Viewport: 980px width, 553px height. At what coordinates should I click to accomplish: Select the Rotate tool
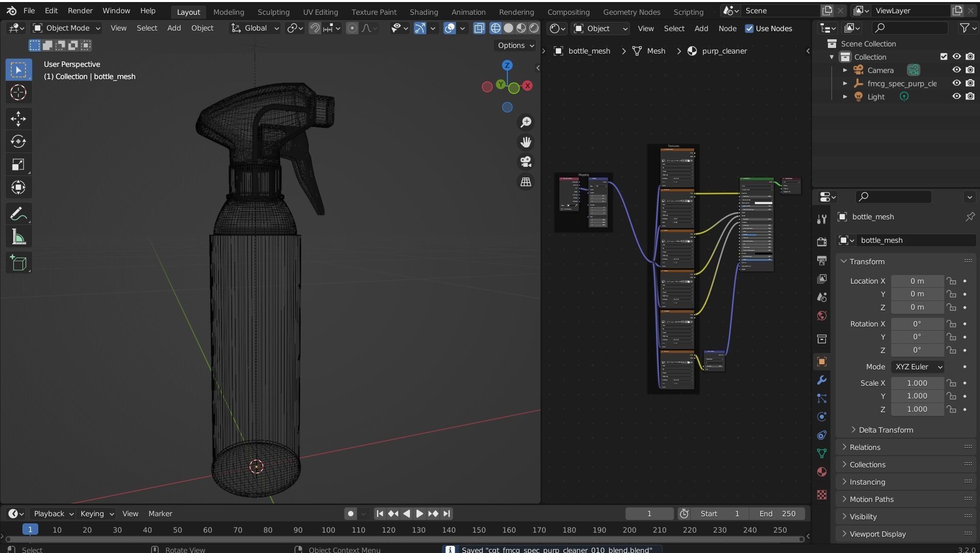point(18,141)
